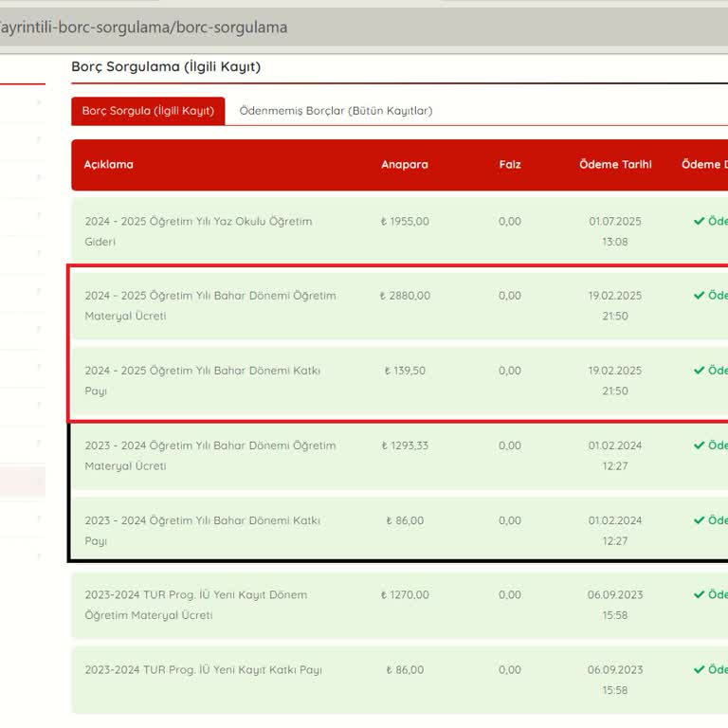Click the ₺ 2880,00 amount cell
The image size is (728, 728).
tap(405, 296)
